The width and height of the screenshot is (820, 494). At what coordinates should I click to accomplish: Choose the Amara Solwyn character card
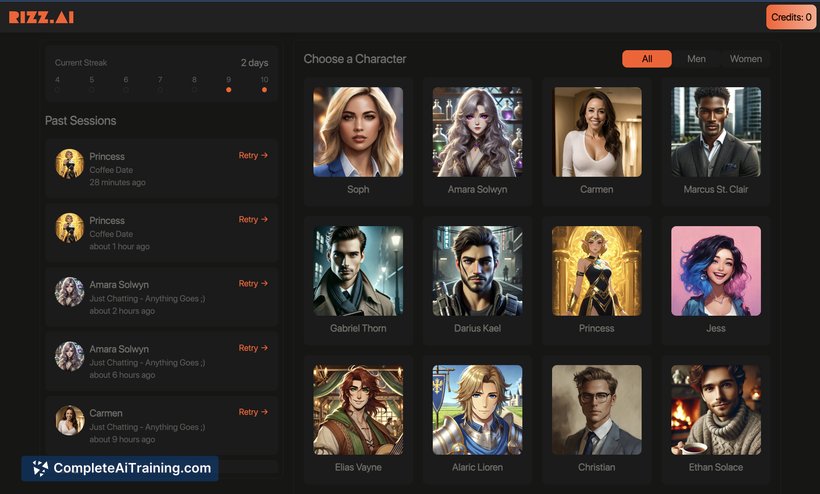(x=477, y=141)
